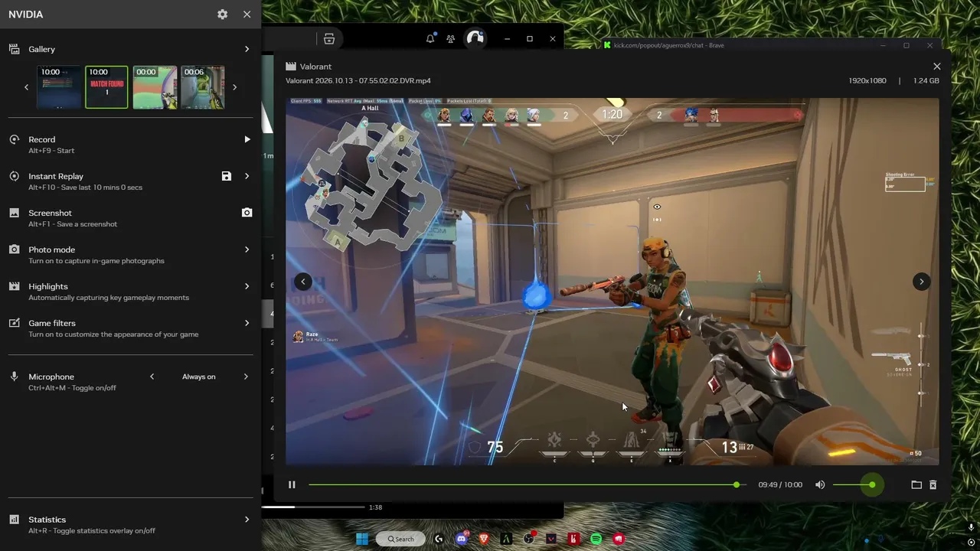Launch Discord from the taskbar

462,539
